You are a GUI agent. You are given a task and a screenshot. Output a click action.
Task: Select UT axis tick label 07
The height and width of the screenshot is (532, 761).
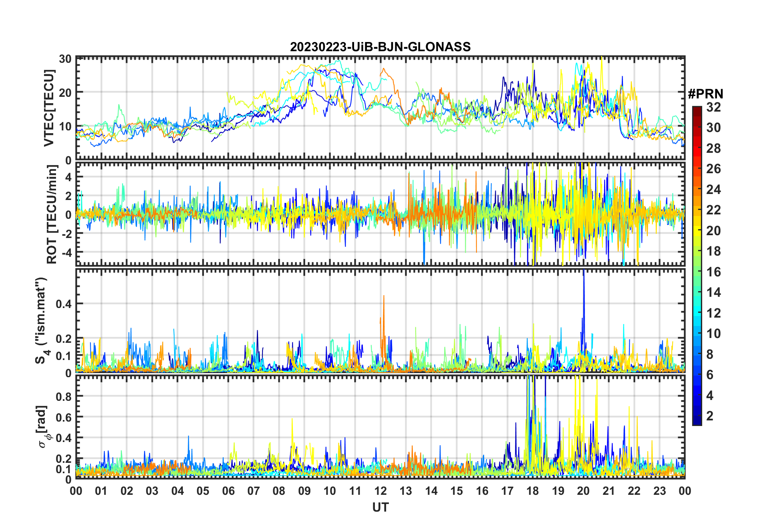(x=254, y=491)
